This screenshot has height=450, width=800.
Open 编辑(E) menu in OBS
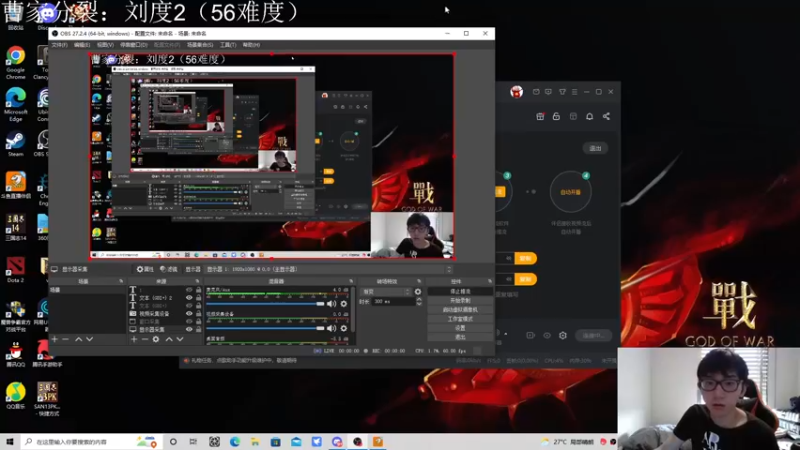tap(82, 45)
